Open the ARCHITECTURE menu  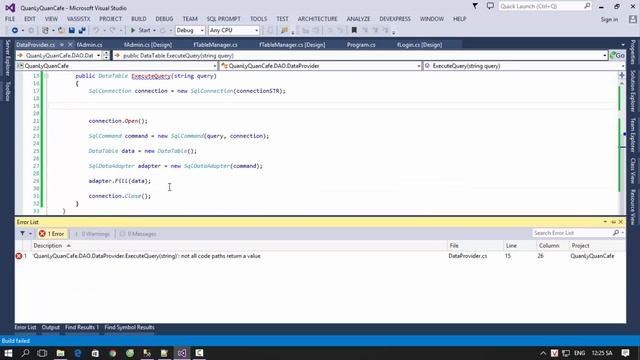tap(318, 19)
